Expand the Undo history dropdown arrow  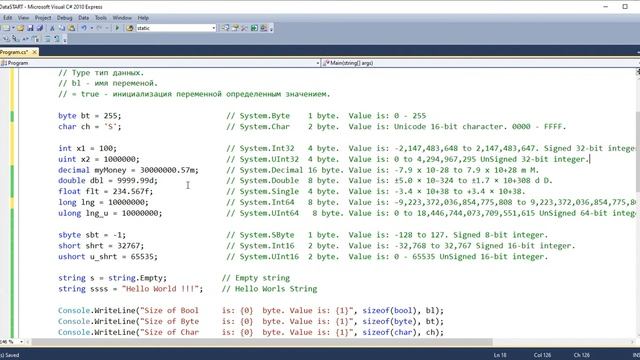[x=92, y=28]
